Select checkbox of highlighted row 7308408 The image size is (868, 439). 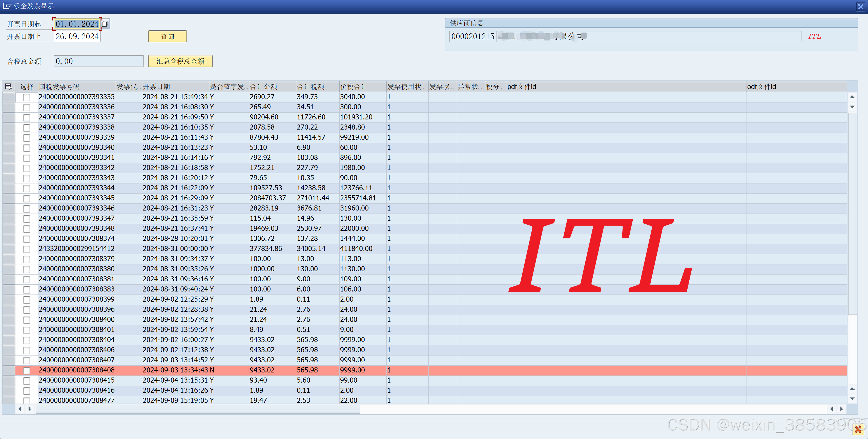click(27, 370)
